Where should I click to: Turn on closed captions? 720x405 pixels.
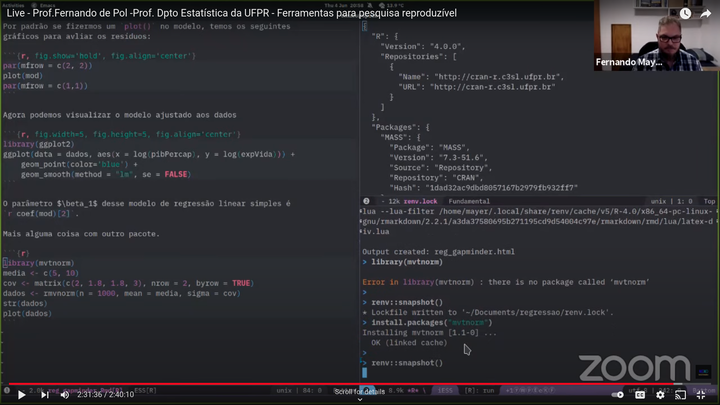[x=640, y=394]
